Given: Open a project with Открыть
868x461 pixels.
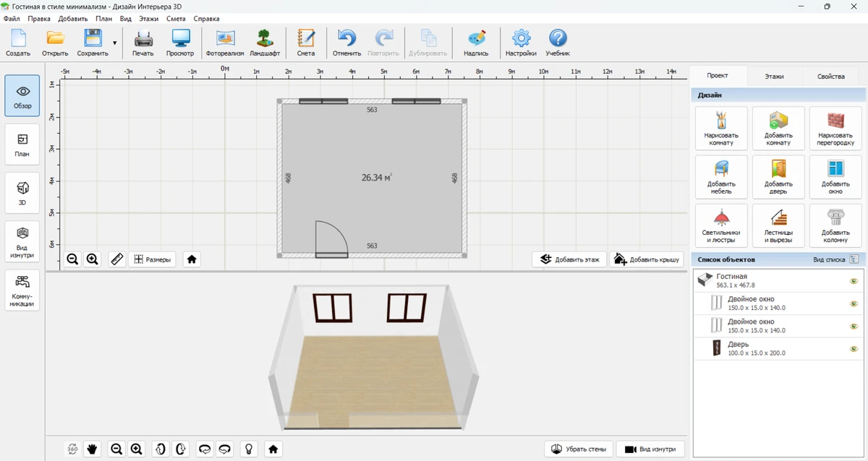Looking at the screenshot, I should (x=55, y=43).
